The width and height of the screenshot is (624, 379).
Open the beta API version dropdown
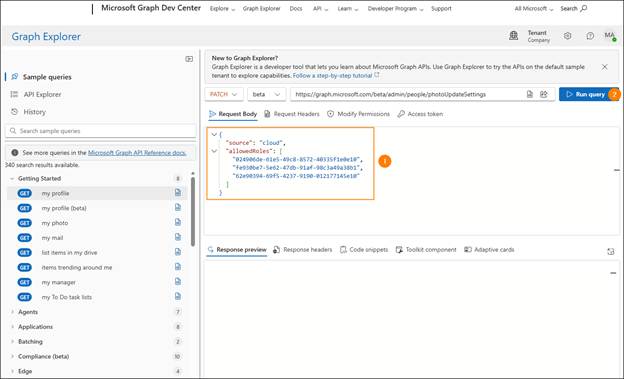[266, 94]
